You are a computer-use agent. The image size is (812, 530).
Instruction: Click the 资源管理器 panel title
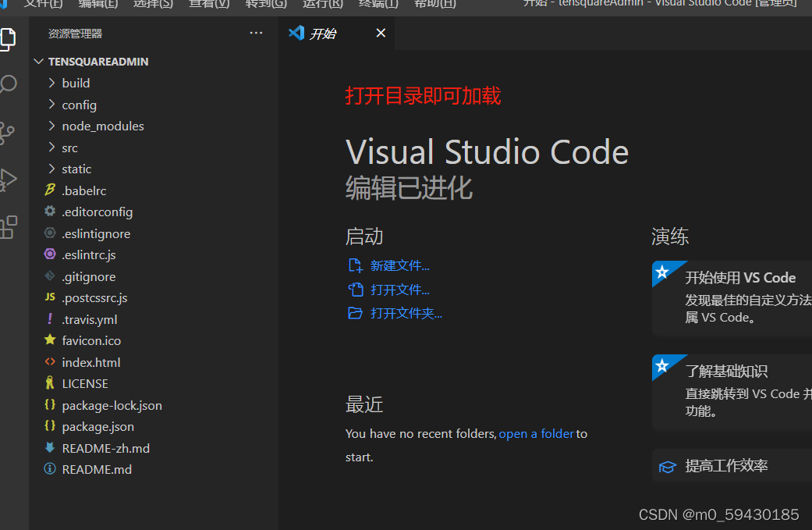[x=75, y=34]
